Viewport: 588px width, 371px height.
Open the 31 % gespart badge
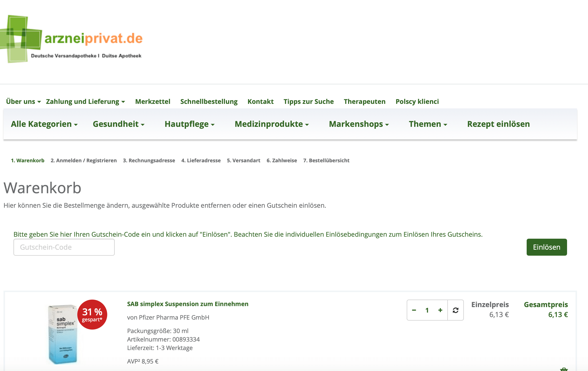pos(92,315)
